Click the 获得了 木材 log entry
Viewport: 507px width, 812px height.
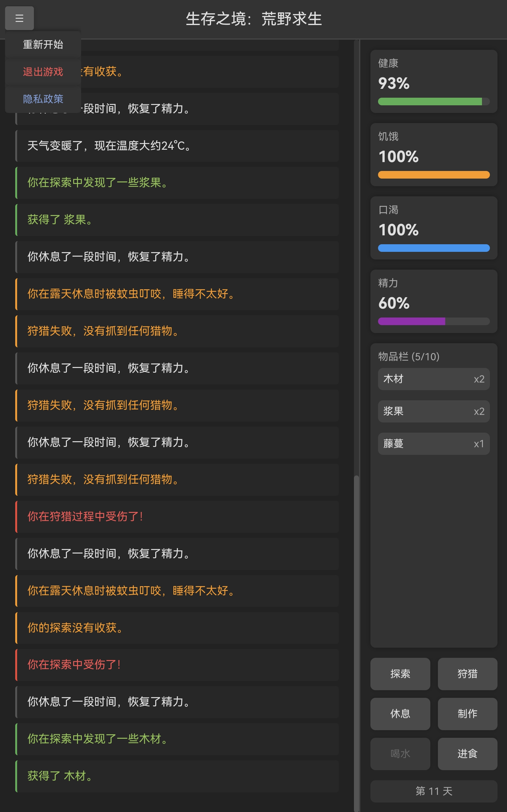177,776
